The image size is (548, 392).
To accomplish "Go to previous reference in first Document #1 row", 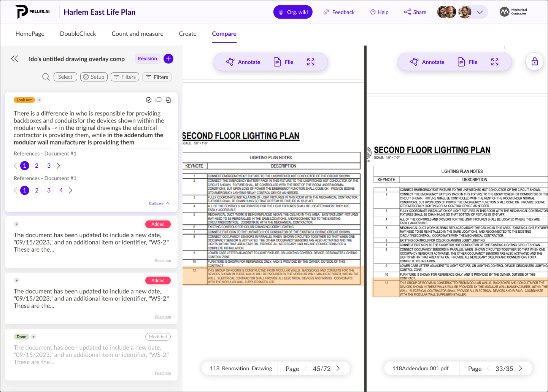I will (16, 166).
